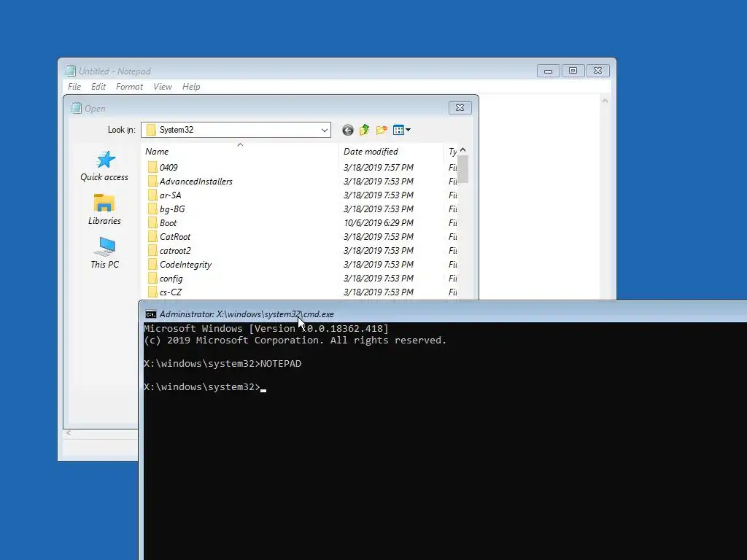Maximize the Notepad window

(573, 71)
